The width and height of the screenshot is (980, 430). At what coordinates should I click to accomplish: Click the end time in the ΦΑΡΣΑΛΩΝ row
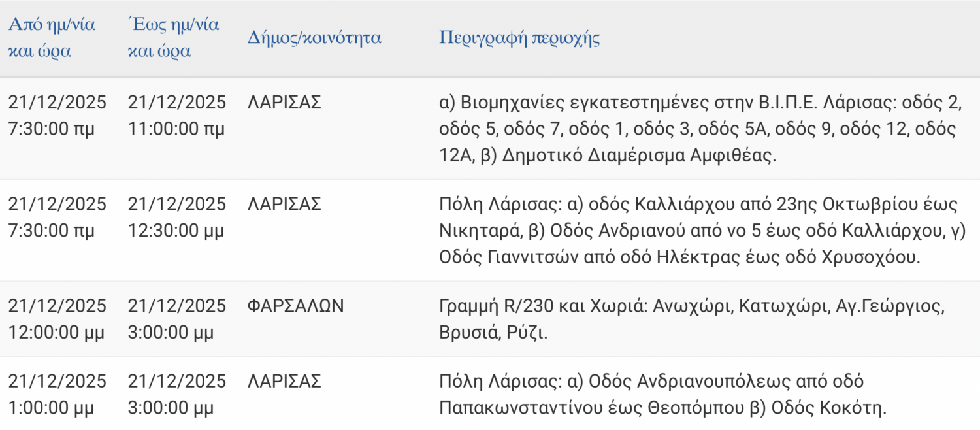pos(176,319)
